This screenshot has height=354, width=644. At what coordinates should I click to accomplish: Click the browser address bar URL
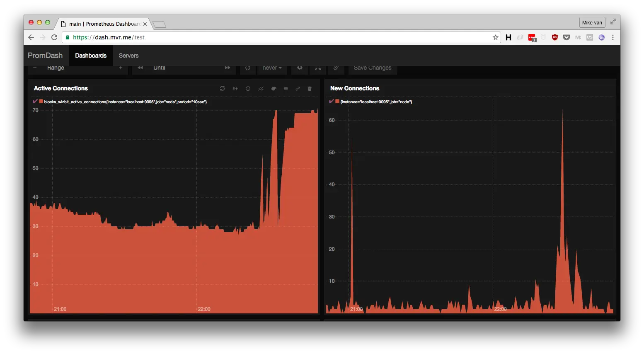click(x=109, y=37)
